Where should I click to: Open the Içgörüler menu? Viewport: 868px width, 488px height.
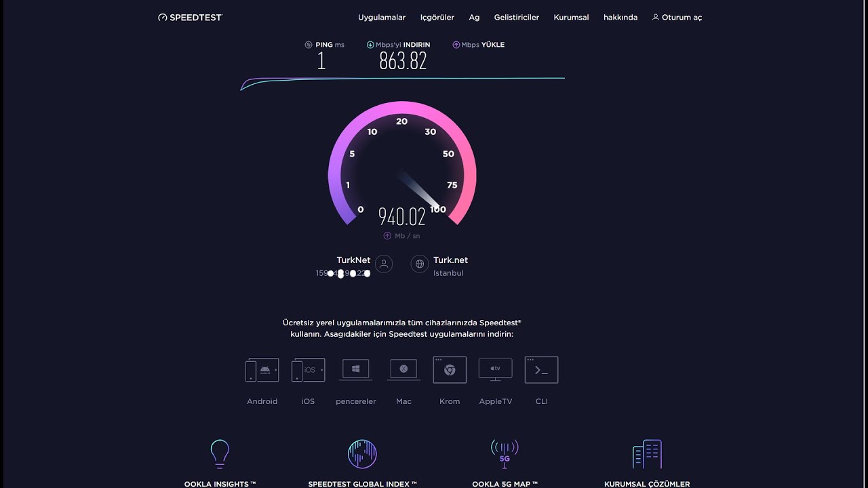437,18
